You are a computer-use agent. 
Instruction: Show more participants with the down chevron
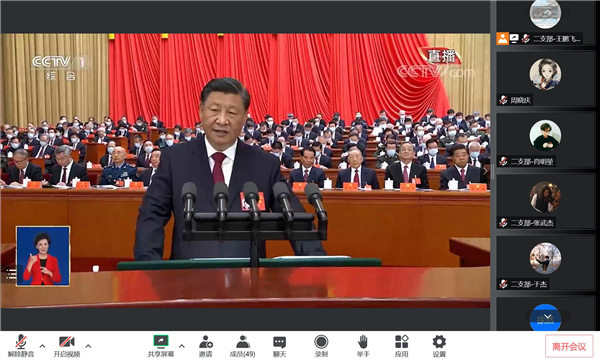(548, 316)
